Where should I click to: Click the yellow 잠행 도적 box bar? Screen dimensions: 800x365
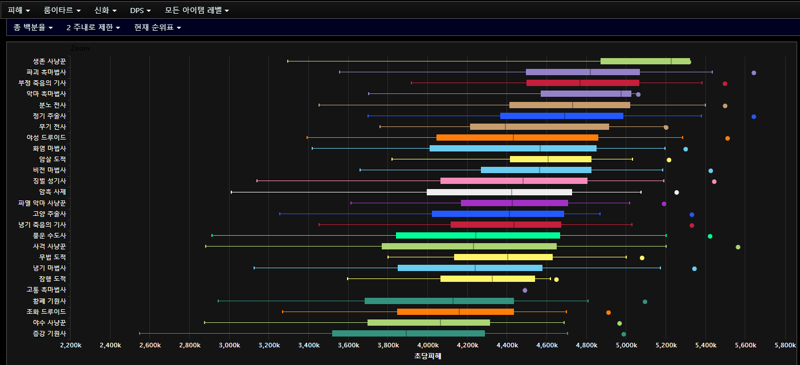coord(488,279)
